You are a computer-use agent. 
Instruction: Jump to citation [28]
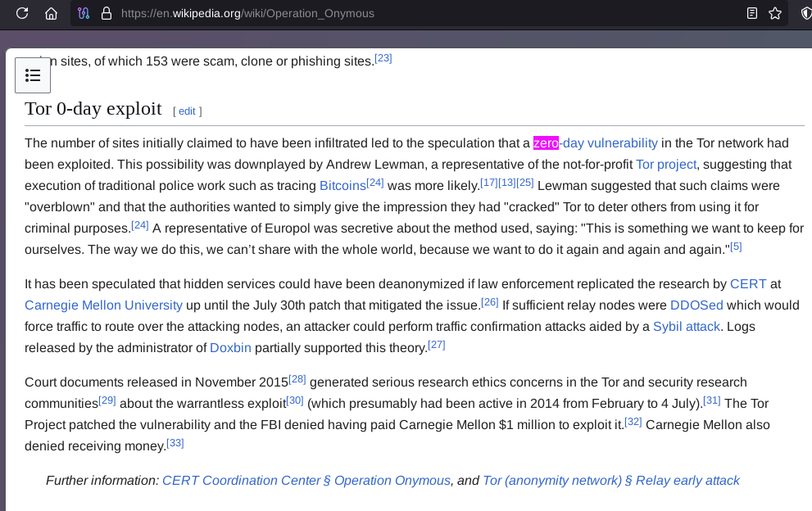[x=297, y=379]
